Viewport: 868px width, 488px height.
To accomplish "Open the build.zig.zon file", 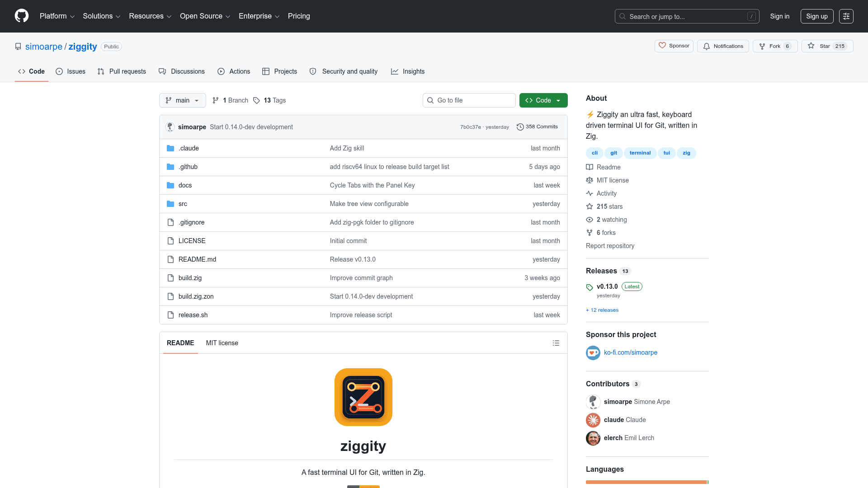I will pos(196,296).
